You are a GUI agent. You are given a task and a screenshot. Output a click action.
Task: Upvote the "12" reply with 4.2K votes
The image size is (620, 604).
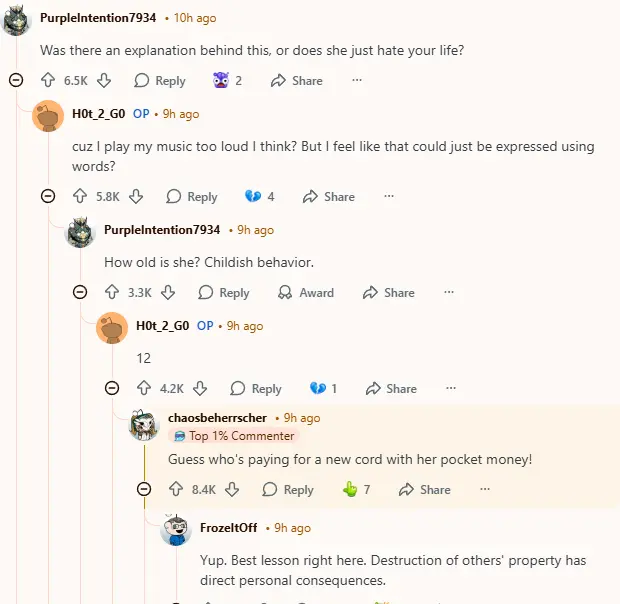coord(144,389)
